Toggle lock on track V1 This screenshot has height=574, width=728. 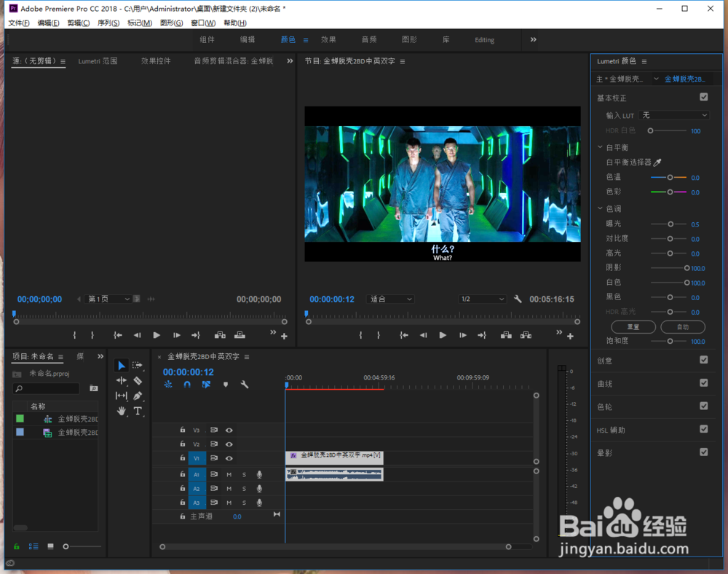(x=183, y=458)
